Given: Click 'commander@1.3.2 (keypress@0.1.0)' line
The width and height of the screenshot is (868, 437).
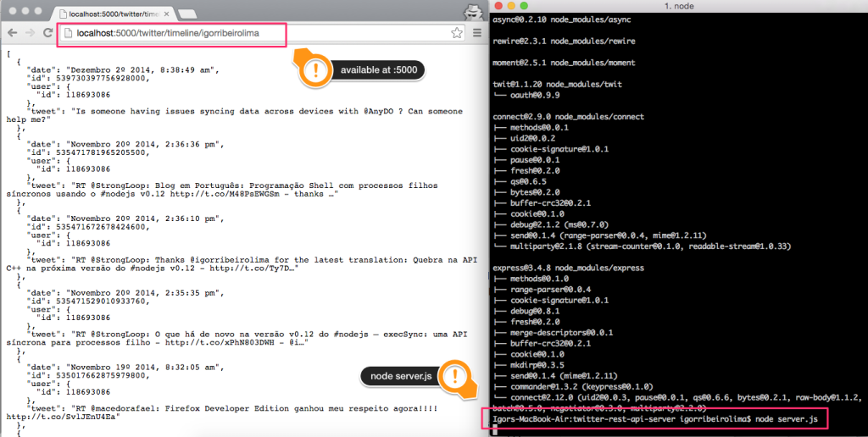Looking at the screenshot, I should (x=581, y=387).
